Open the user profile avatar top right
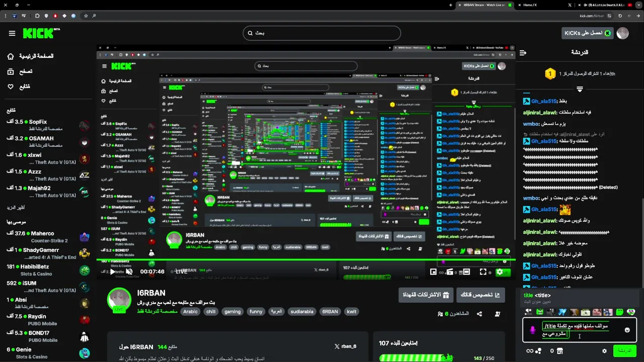The height and width of the screenshot is (362, 644). pos(623,33)
